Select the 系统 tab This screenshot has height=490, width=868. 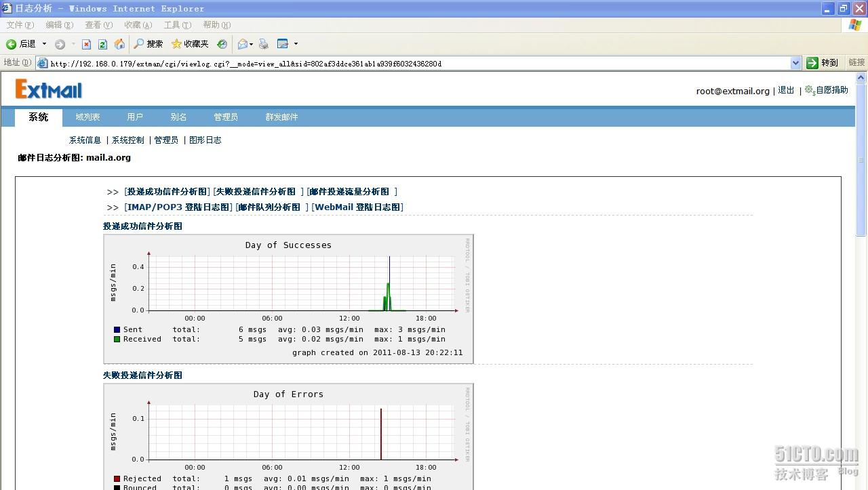tap(39, 117)
